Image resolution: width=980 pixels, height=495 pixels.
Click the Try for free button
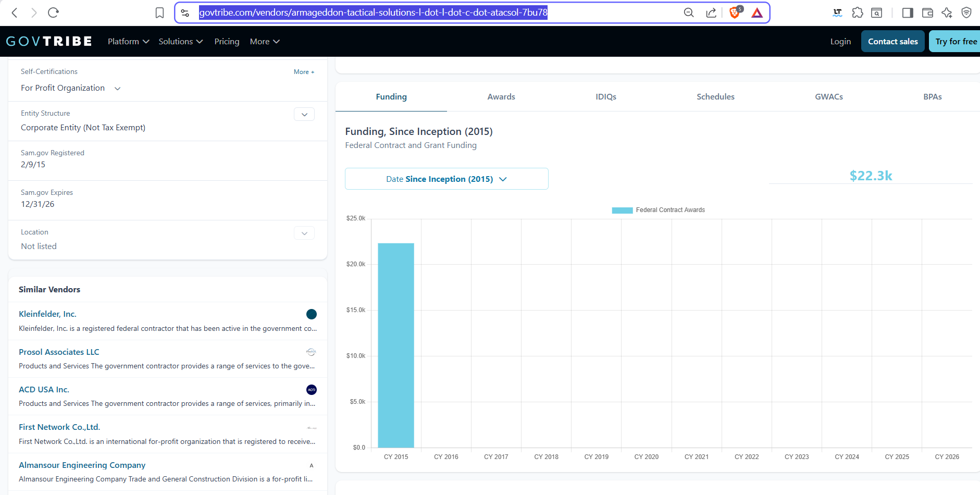pyautogui.click(x=955, y=41)
